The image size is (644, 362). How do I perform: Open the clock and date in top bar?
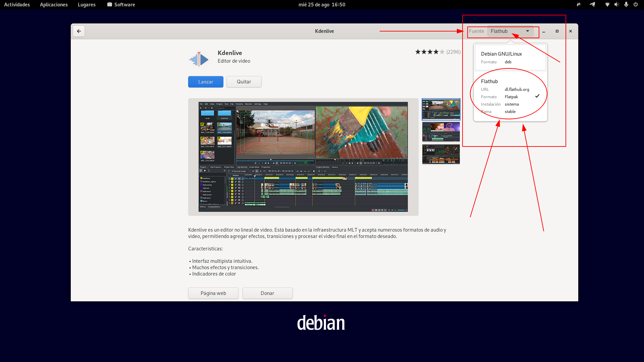point(322,4)
